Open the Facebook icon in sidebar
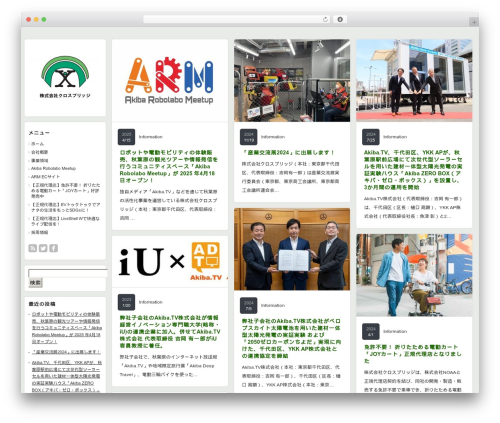Screen dimensions: 500x423 [54, 248]
